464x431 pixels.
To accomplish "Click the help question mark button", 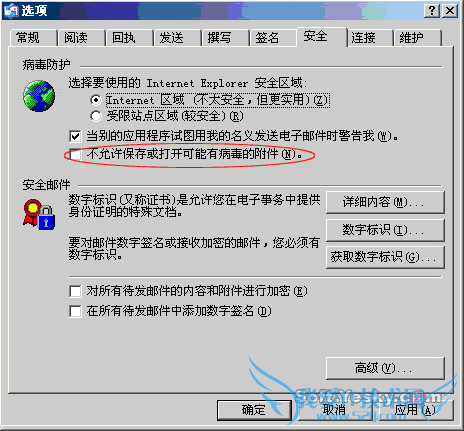I will click(432, 11).
